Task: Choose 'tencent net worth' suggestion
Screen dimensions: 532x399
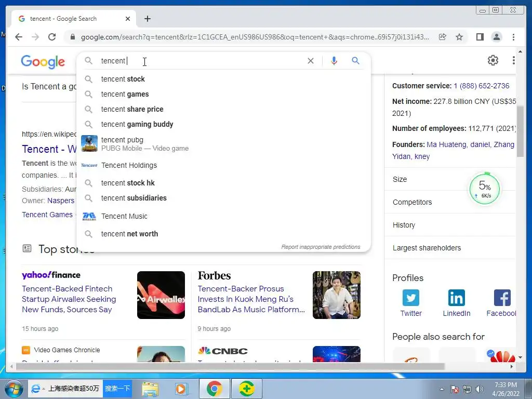Action: pyautogui.click(x=223, y=234)
